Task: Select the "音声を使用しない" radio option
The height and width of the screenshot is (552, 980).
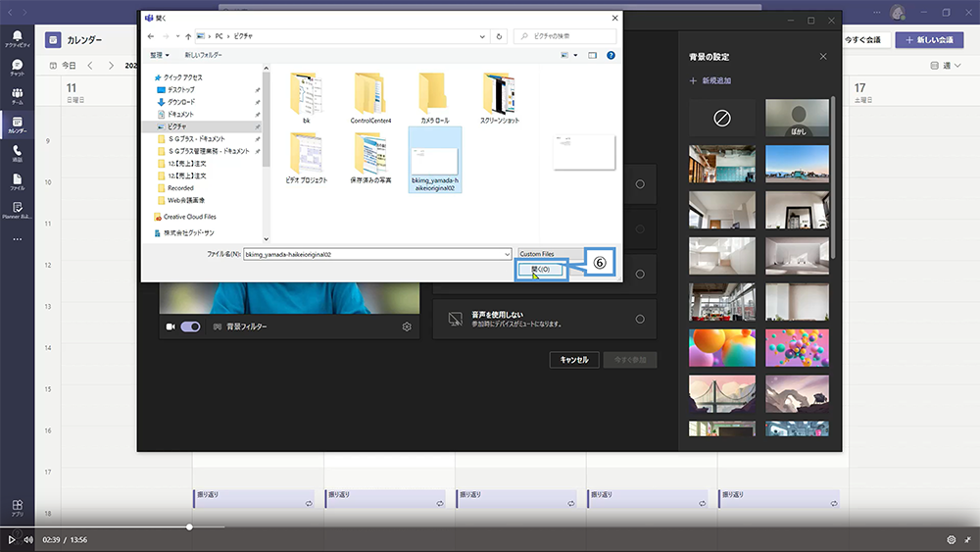Action: (x=640, y=319)
